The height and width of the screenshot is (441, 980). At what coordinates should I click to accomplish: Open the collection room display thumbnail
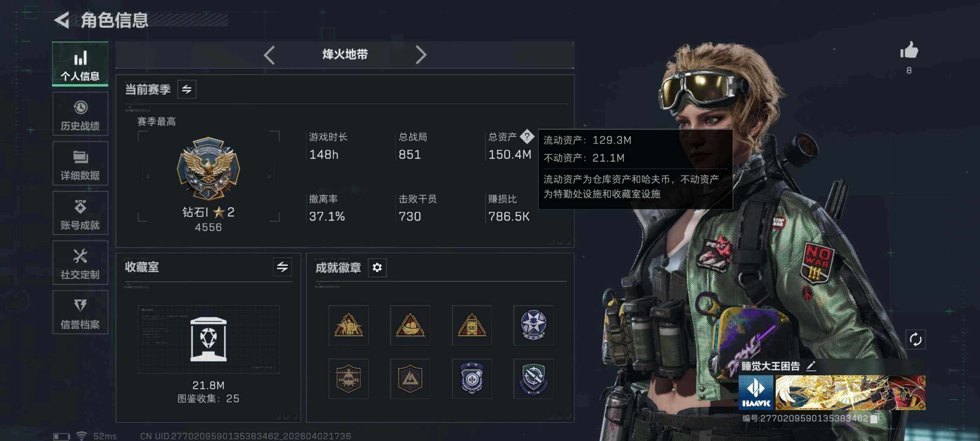click(208, 339)
